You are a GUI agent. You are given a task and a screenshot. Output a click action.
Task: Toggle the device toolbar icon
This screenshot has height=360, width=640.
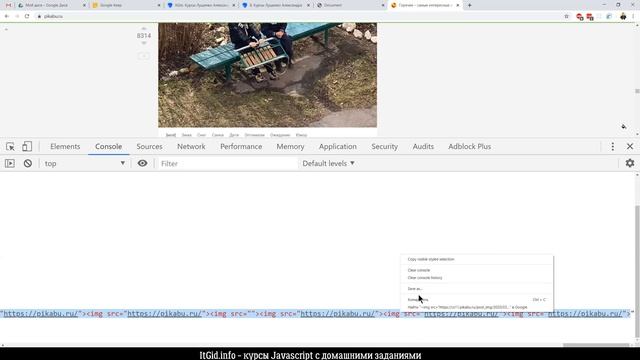pos(27,147)
